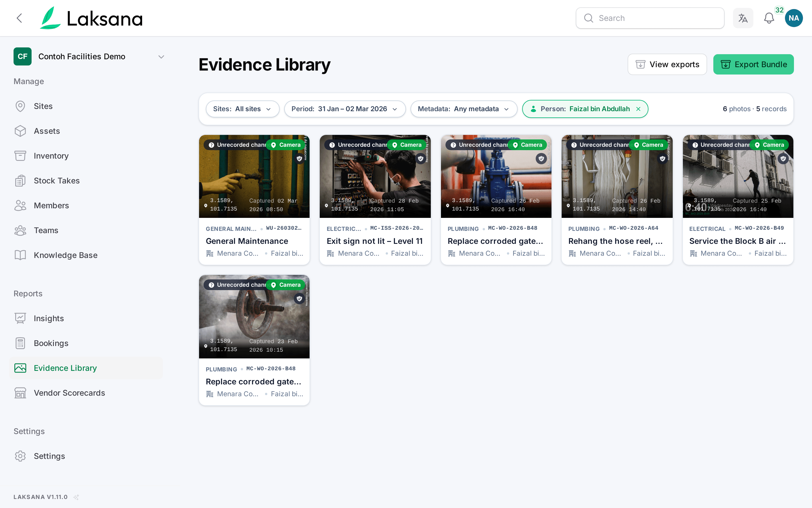Click verified shield on Exit sign photo
This screenshot has width=812, height=508.
click(x=420, y=159)
